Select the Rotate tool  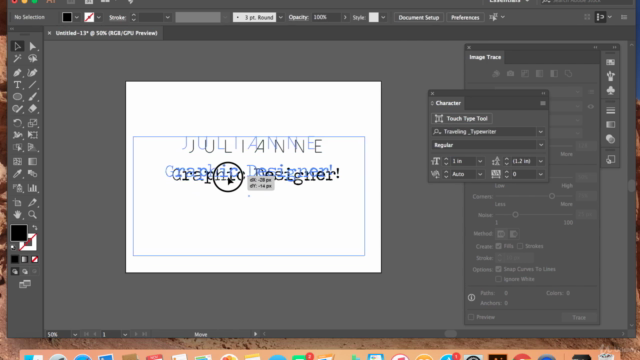tap(17, 123)
